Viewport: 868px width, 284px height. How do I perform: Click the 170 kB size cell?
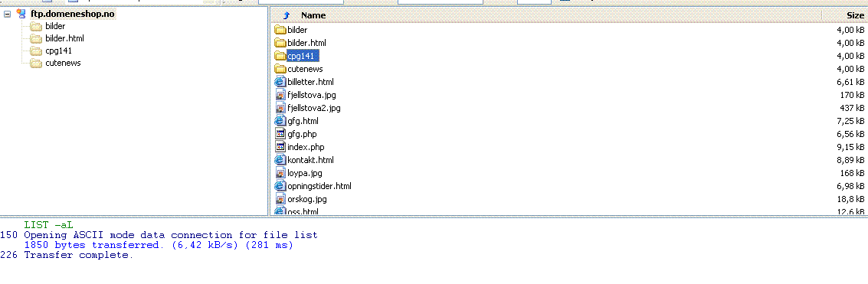852,95
